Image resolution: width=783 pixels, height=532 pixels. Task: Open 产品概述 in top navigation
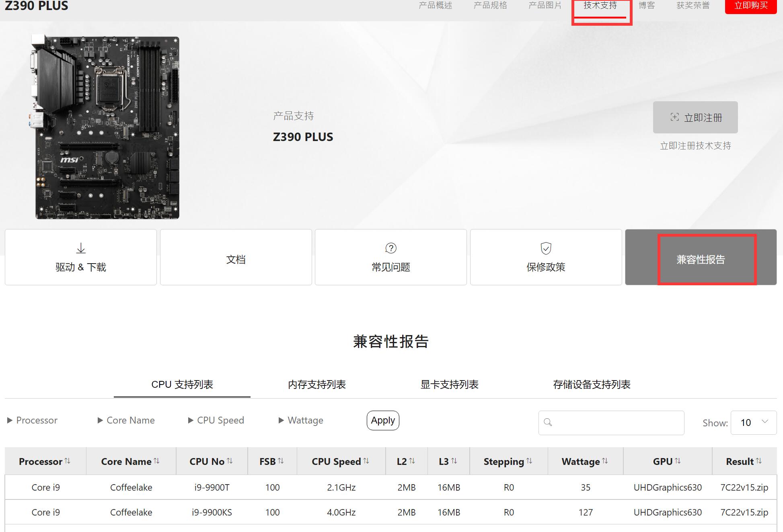tap(436, 5)
